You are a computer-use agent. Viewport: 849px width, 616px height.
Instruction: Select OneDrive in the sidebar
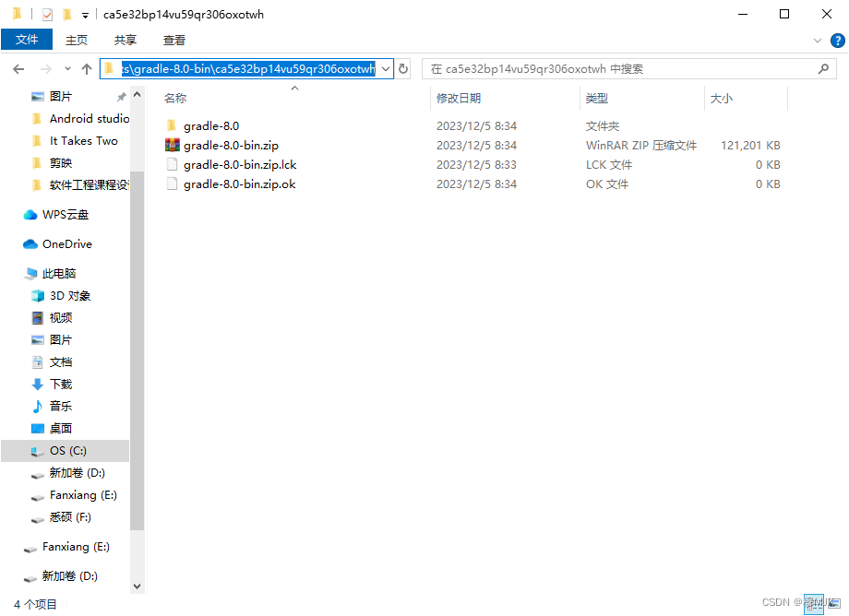click(x=65, y=243)
